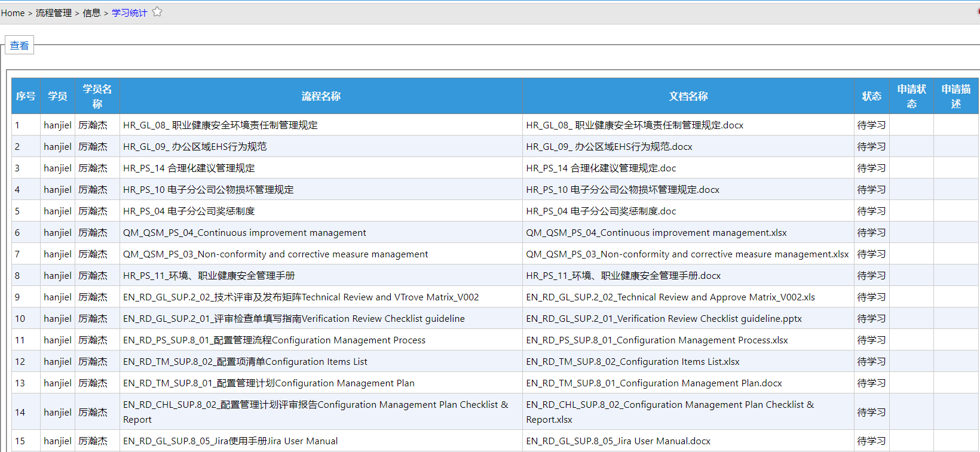Select process HR_PS_10 电子分公司公物损坏管理规定

point(209,190)
